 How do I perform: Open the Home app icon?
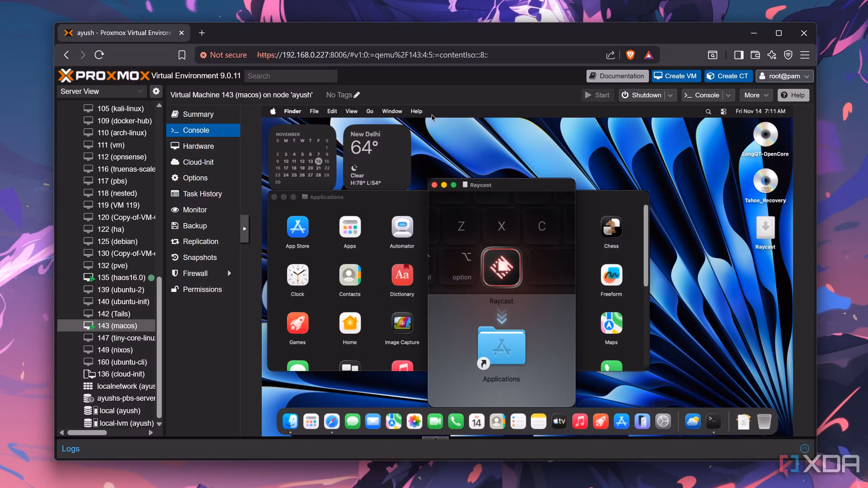coord(350,323)
